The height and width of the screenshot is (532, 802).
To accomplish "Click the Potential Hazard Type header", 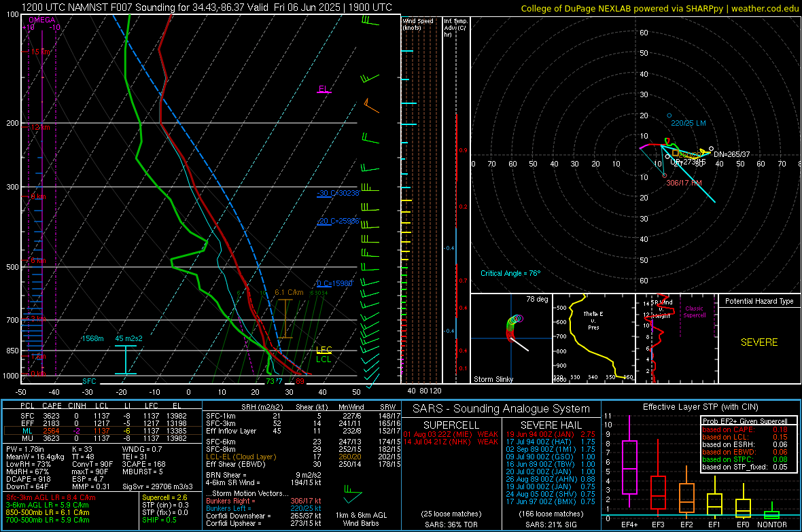I will click(x=759, y=301).
